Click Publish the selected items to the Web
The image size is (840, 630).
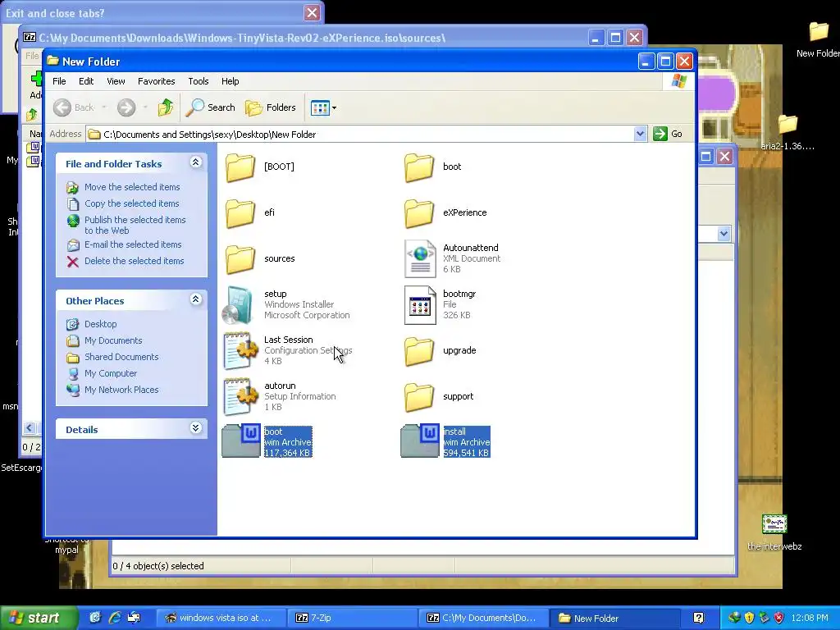(x=135, y=225)
